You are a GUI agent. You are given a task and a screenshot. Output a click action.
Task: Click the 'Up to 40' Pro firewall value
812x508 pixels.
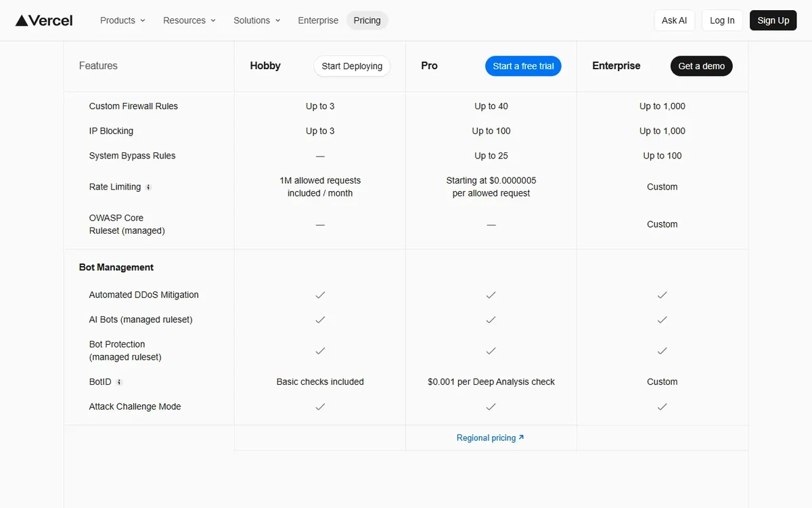click(491, 106)
